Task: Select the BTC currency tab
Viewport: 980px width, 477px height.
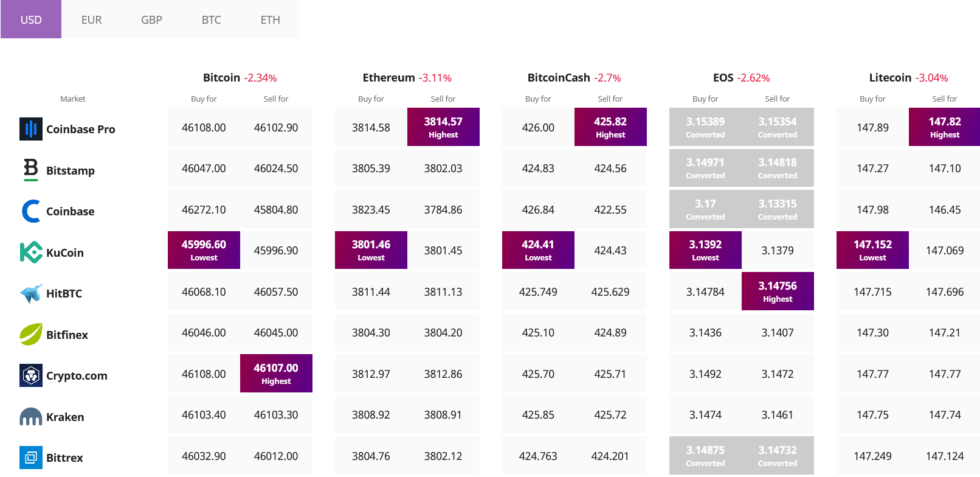Action: pyautogui.click(x=211, y=19)
